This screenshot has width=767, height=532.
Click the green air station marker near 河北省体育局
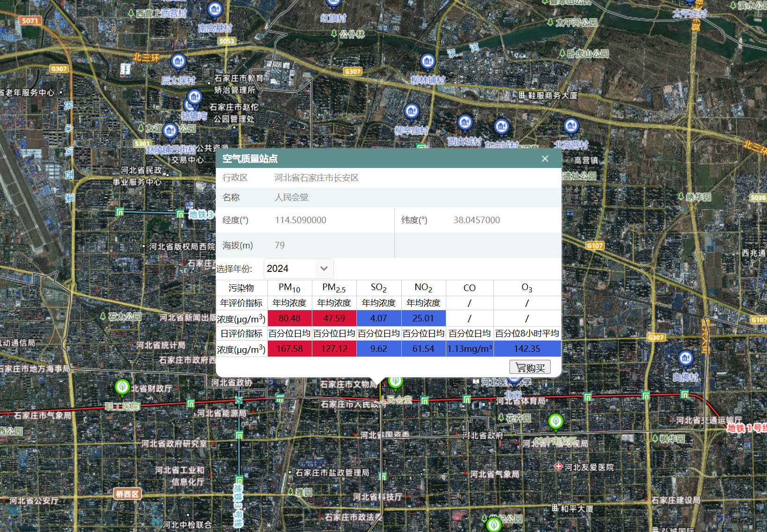tap(555, 421)
